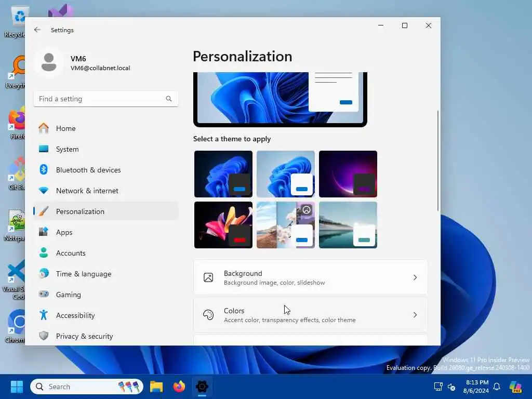This screenshot has height=399, width=532.
Task: Click the Colors palette icon
Action: tap(208, 315)
